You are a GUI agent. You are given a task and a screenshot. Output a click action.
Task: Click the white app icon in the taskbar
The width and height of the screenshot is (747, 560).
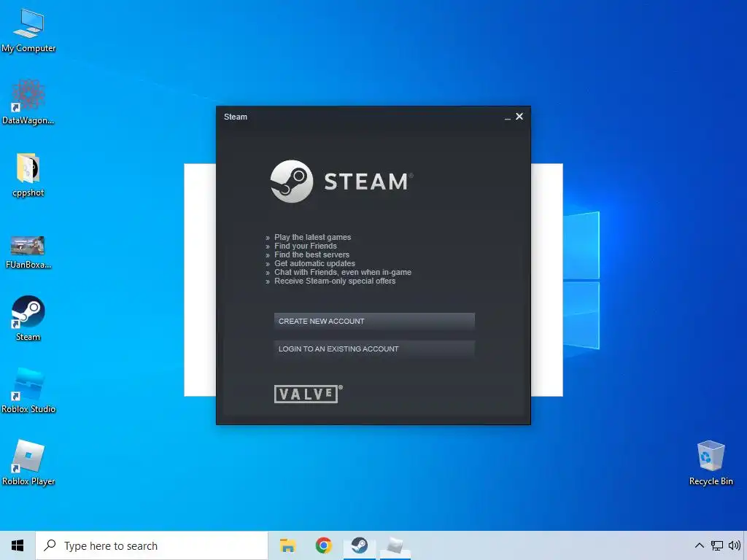(395, 545)
